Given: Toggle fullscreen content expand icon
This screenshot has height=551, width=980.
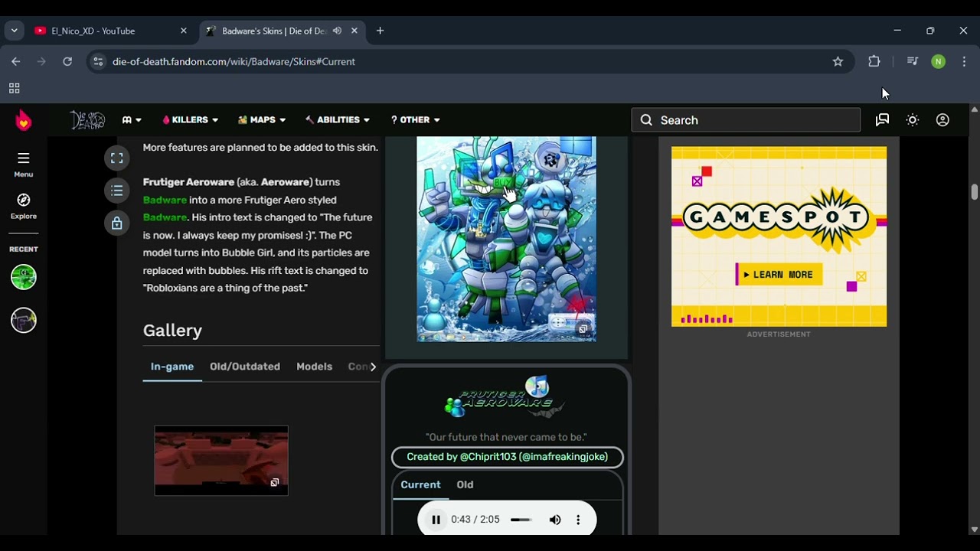Looking at the screenshot, I should tap(117, 158).
